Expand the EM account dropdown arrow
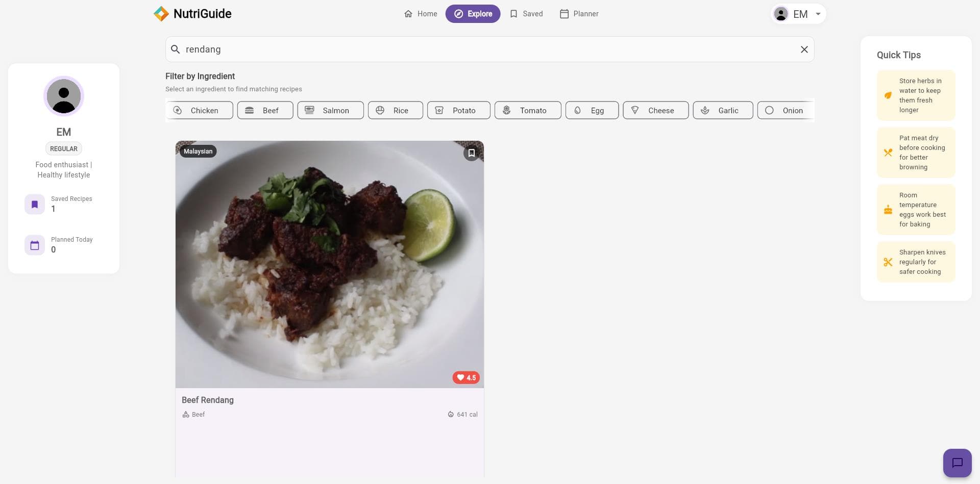Screen dimensions: 980x484 [x=818, y=14]
